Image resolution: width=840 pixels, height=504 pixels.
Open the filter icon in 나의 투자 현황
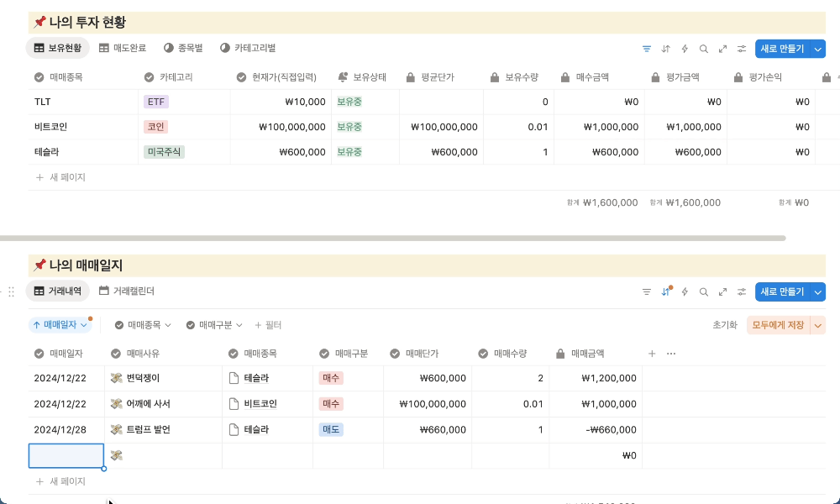click(x=647, y=49)
